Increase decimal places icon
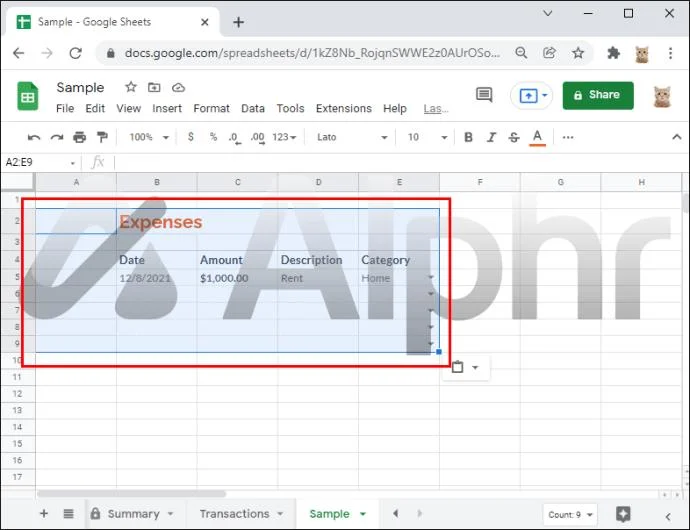This screenshot has width=690, height=530. click(258, 138)
